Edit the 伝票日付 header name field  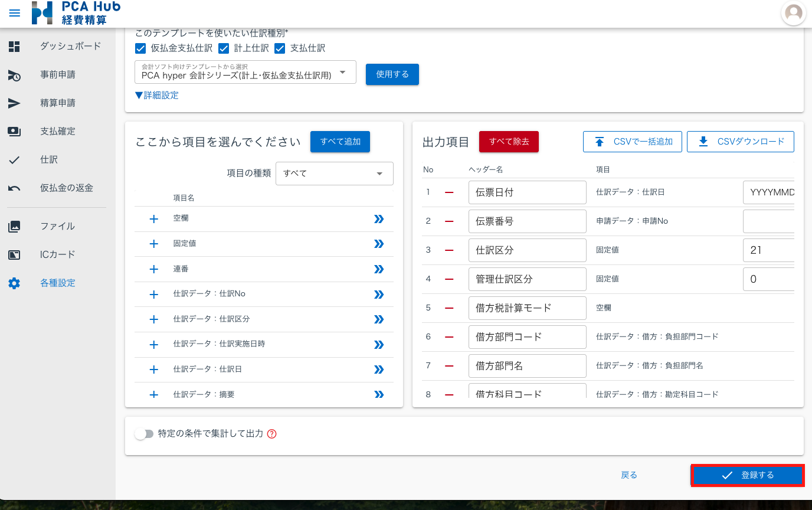pyautogui.click(x=528, y=192)
